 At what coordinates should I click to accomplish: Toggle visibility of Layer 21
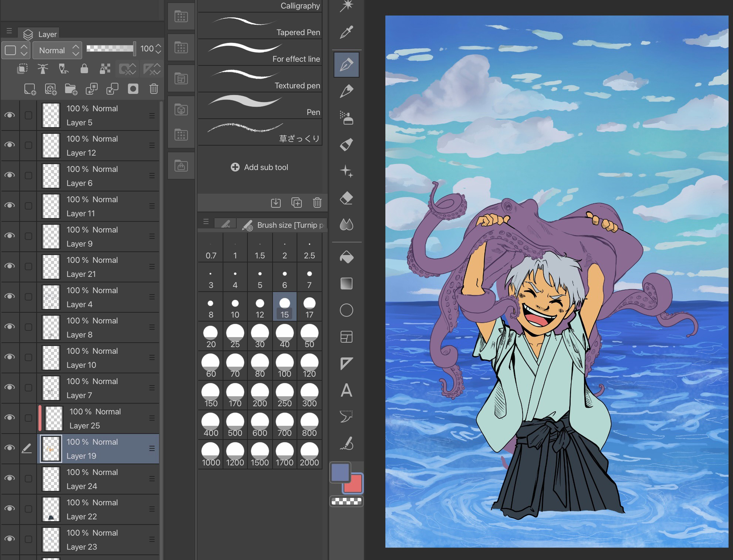tap(10, 267)
